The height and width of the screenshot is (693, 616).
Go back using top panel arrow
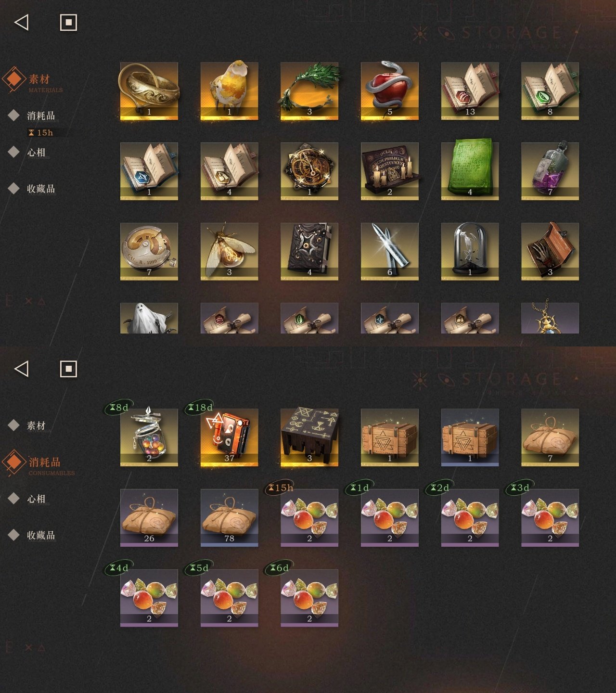click(x=21, y=22)
